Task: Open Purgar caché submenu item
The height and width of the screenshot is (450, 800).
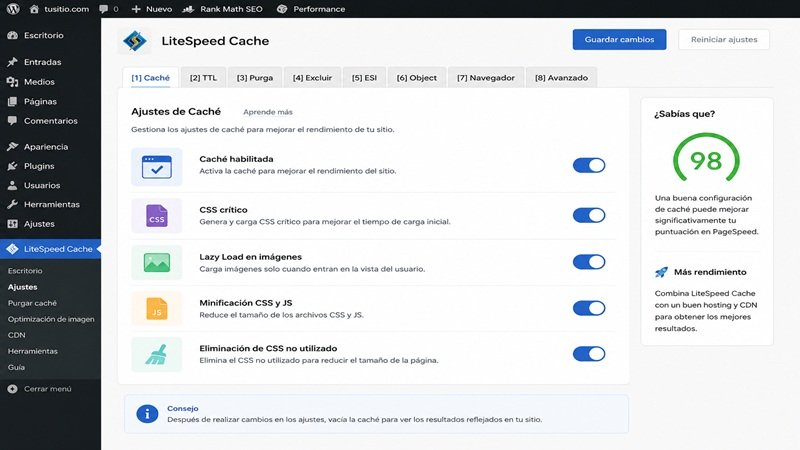Action: click(32, 303)
